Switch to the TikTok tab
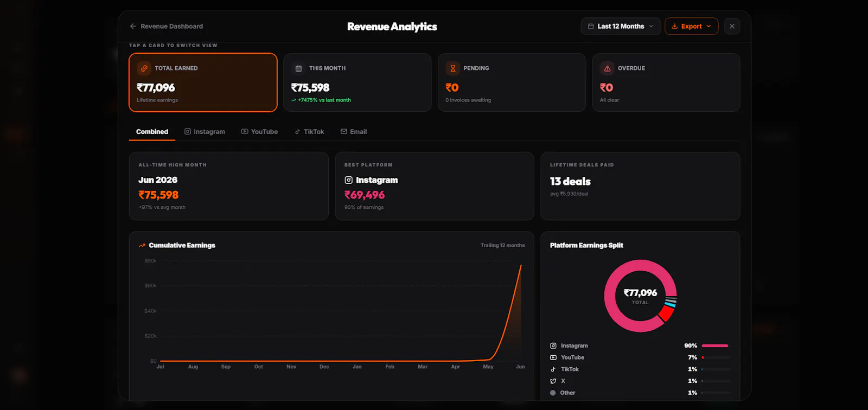This screenshot has height=410, width=868. click(309, 132)
